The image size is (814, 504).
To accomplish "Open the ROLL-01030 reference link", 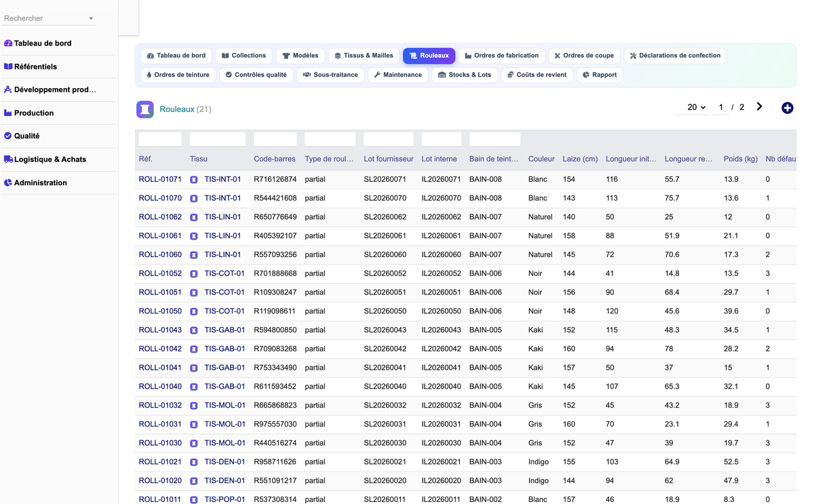I will 160,443.
